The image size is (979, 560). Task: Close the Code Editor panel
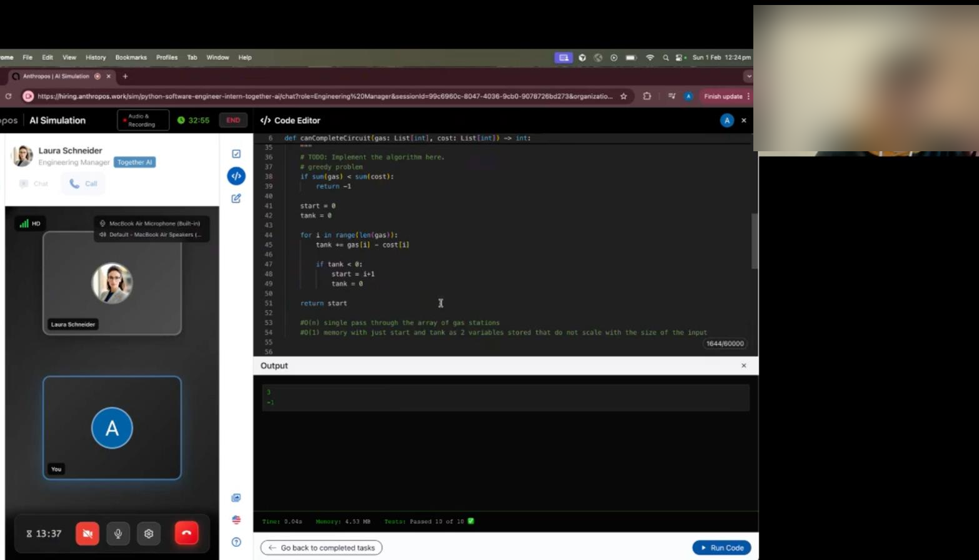click(744, 120)
